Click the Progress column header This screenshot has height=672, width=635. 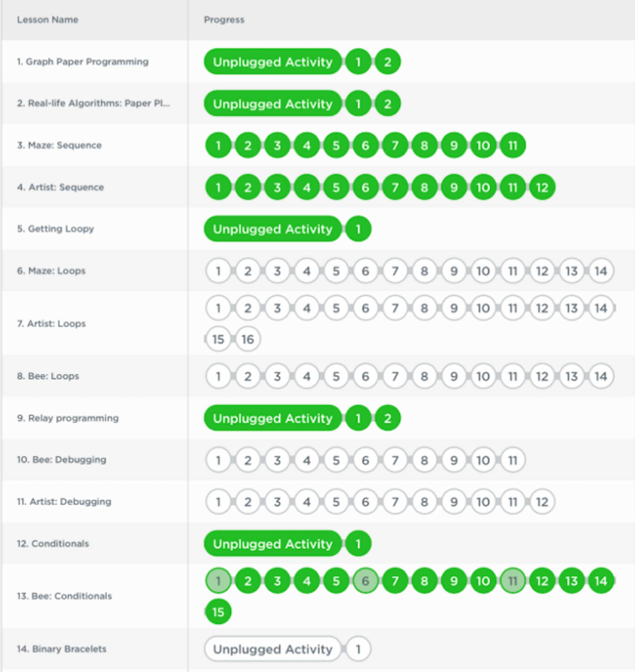[224, 20]
